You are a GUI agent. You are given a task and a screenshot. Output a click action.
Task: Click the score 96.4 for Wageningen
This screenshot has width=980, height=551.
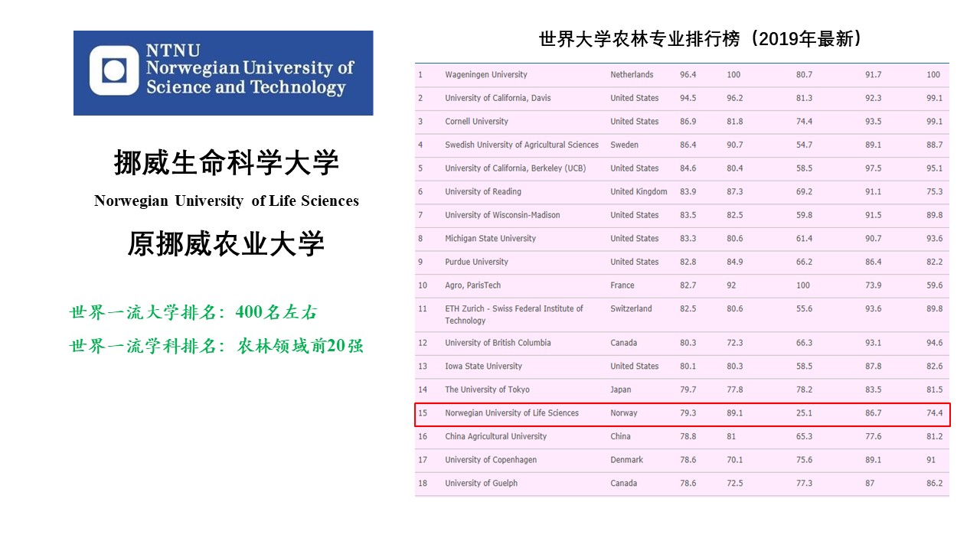point(688,75)
